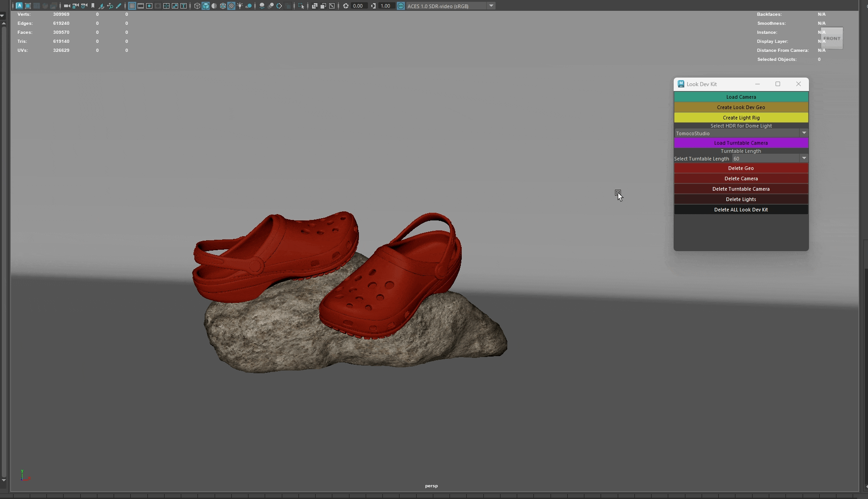
Task: Toggle the Film Gate overlay
Action: (141, 6)
